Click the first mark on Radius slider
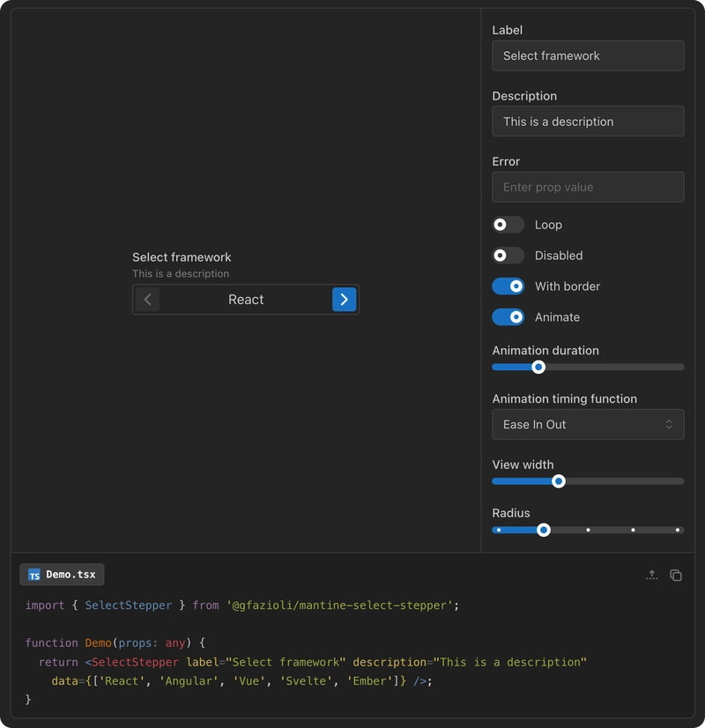This screenshot has width=705, height=728. (499, 530)
